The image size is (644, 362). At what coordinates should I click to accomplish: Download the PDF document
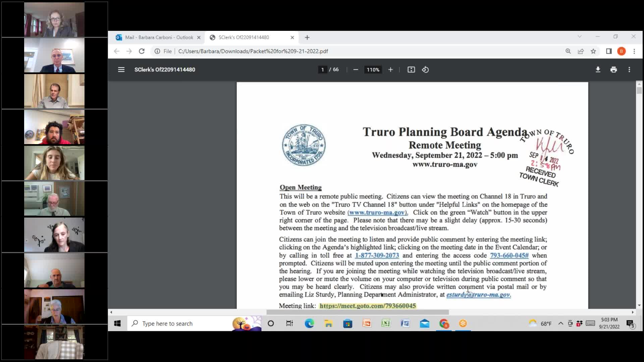[598, 69]
